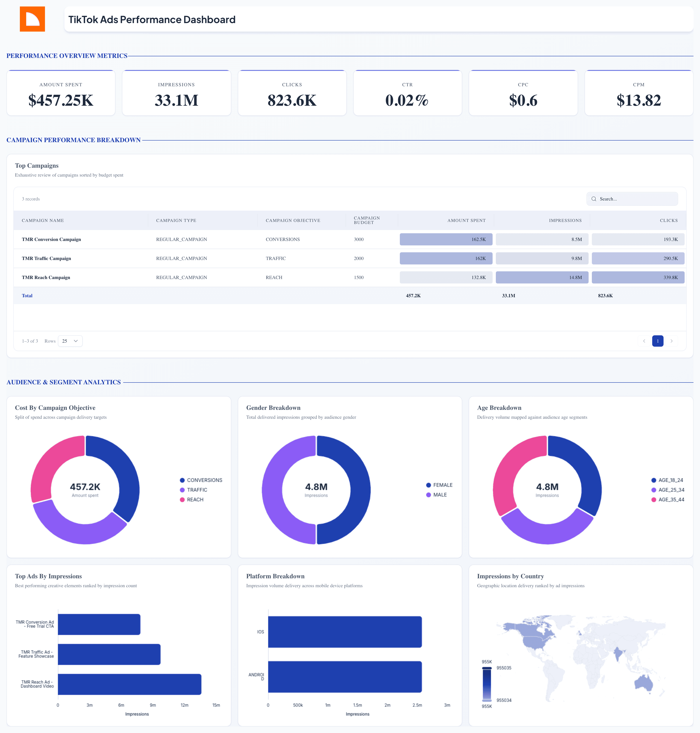Toggle TRAFFIC legend item
Screen dimensions: 700x733
click(193, 490)
